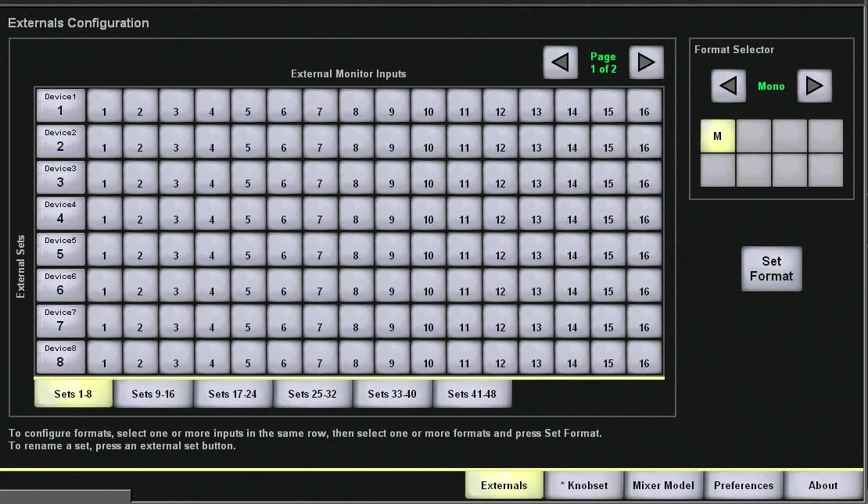Open the Externals page tab
868x504 pixels.
[504, 485]
